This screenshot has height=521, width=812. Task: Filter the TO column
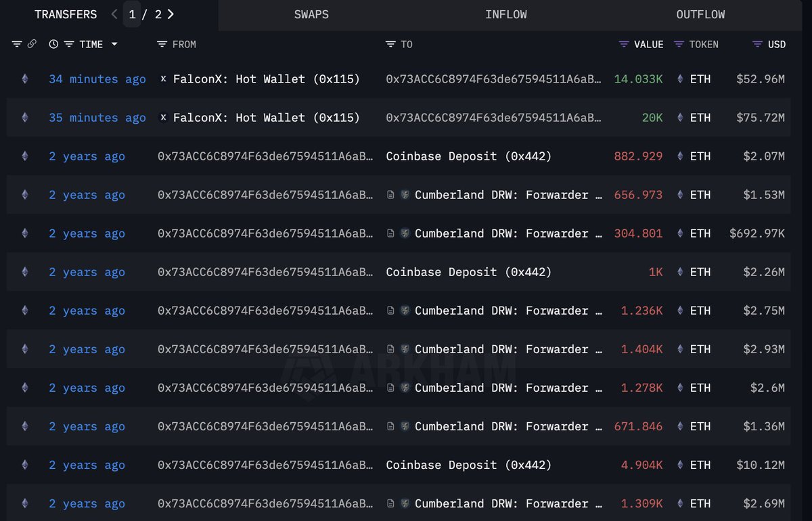390,44
